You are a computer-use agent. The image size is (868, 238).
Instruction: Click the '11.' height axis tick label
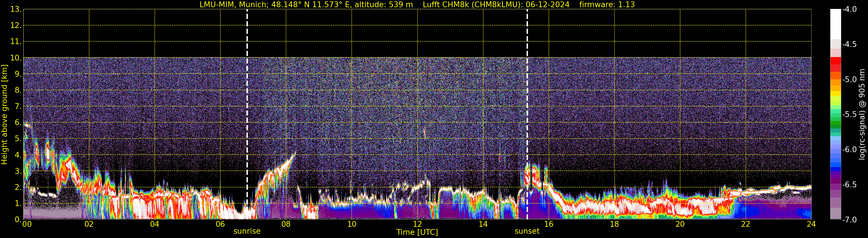point(16,42)
